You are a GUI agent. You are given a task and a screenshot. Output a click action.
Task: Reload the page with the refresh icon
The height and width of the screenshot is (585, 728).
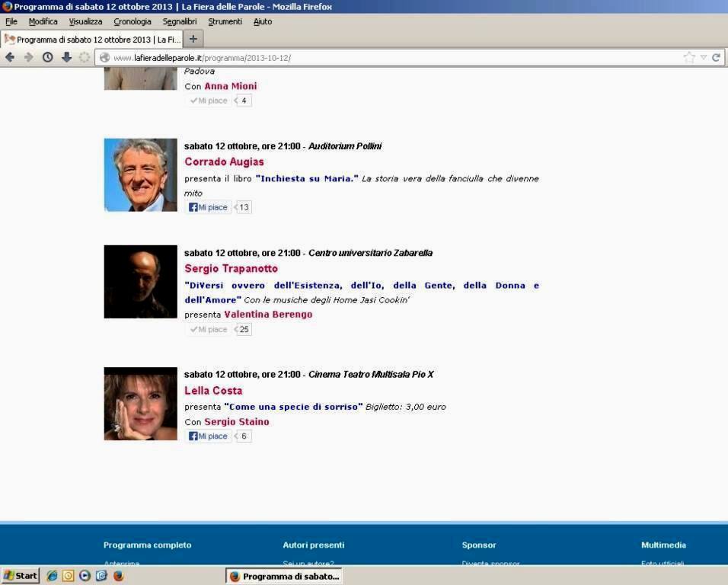(716, 57)
